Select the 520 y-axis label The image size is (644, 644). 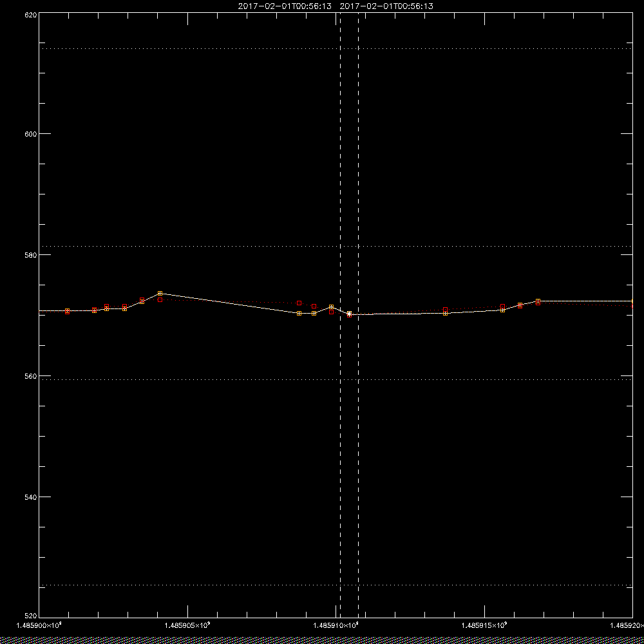[31, 616]
